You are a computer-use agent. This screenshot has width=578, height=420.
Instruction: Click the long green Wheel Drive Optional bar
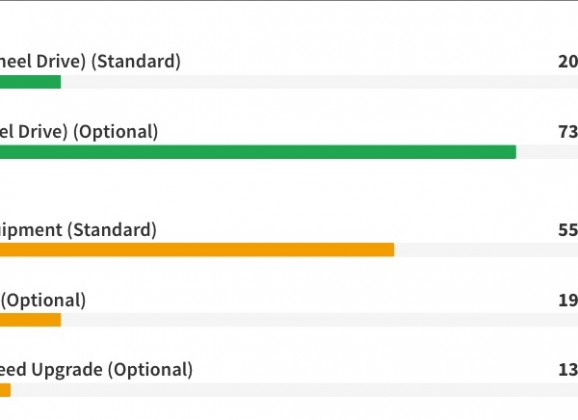coord(258,152)
